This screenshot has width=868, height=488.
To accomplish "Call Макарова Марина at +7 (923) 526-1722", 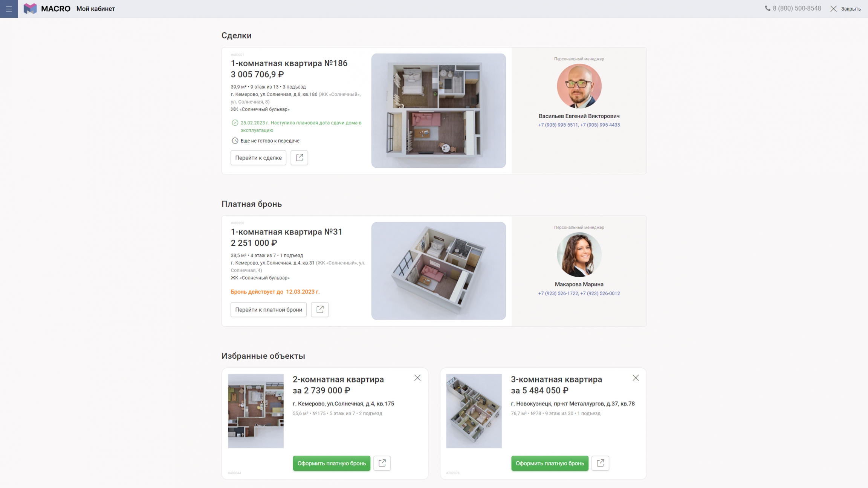I will click(558, 293).
